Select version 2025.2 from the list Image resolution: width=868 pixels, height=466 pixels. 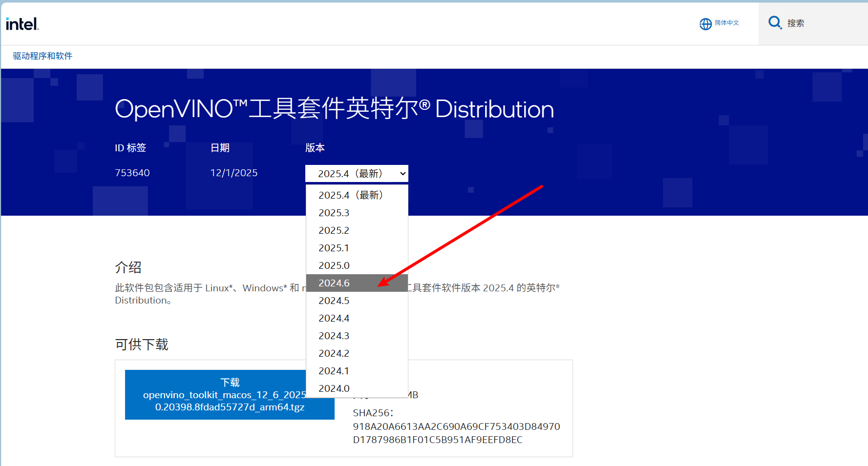tap(357, 230)
